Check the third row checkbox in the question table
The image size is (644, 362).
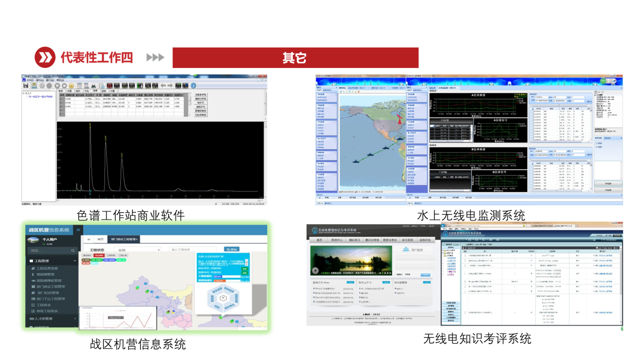tap(465, 266)
